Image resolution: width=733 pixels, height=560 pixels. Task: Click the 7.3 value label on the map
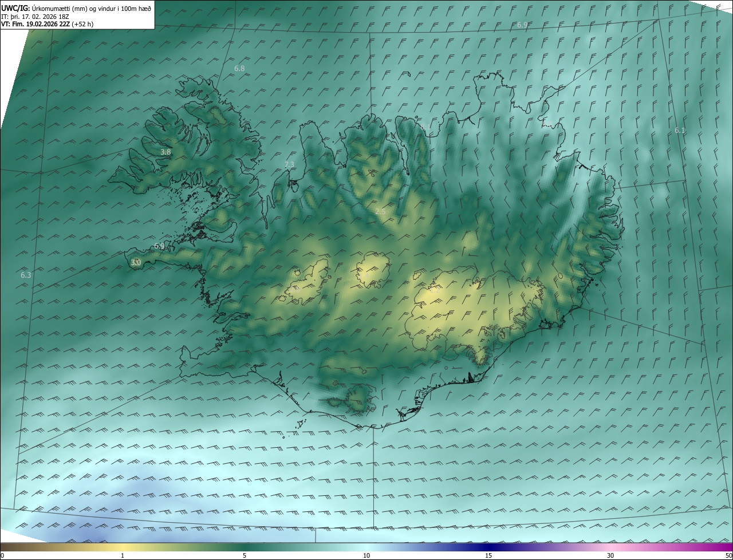[289, 165]
